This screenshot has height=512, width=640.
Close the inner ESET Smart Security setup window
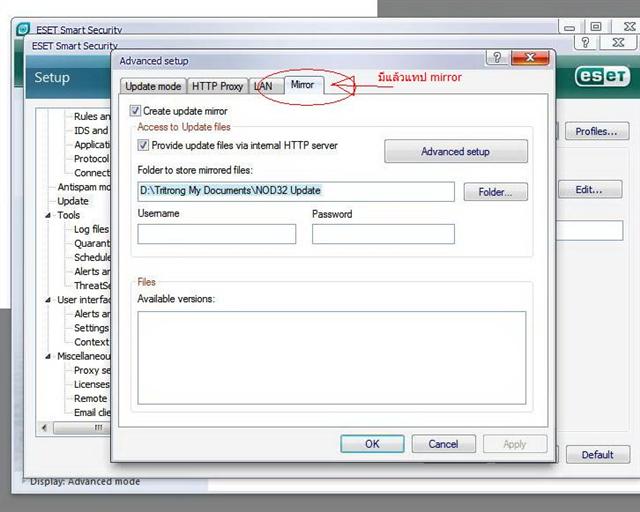coord(618,42)
